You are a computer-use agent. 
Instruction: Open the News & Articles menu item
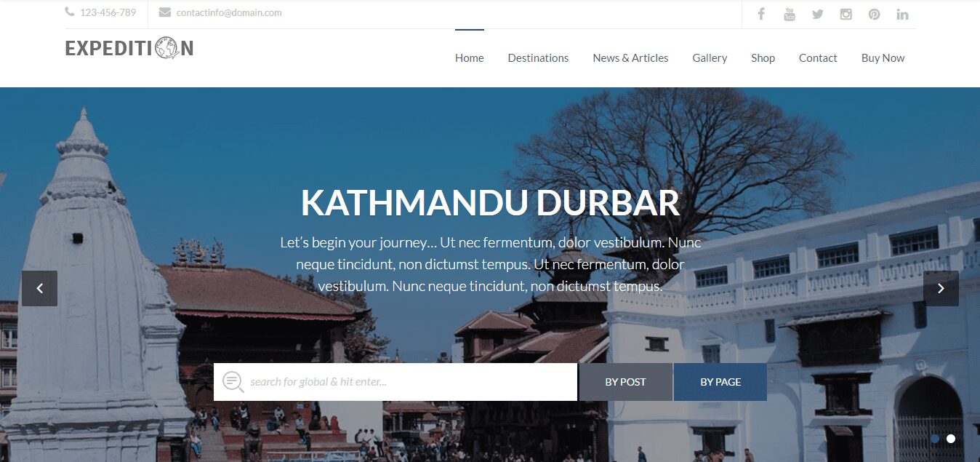[630, 58]
